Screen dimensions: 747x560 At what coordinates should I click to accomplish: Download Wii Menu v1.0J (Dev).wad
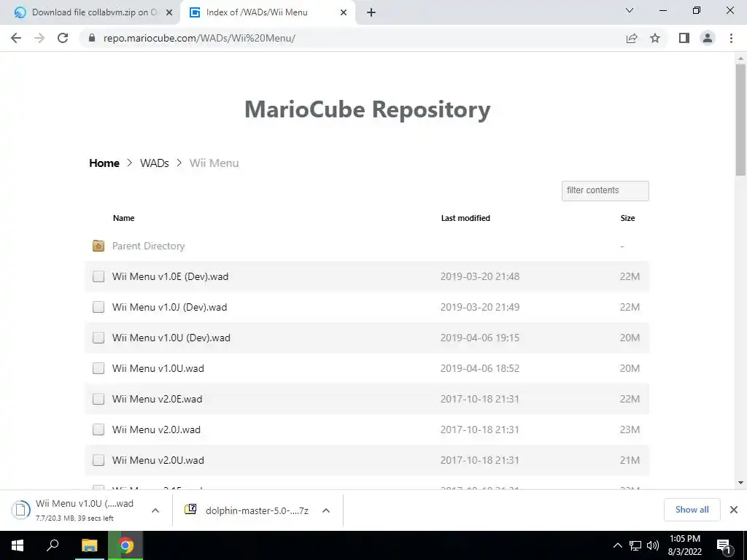tap(169, 307)
